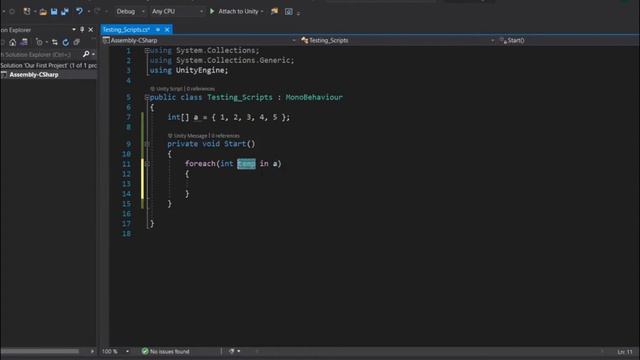The height and width of the screenshot is (360, 640).
Task: Click the Solution Explorer search magnifier icon
Action: pos(86,54)
